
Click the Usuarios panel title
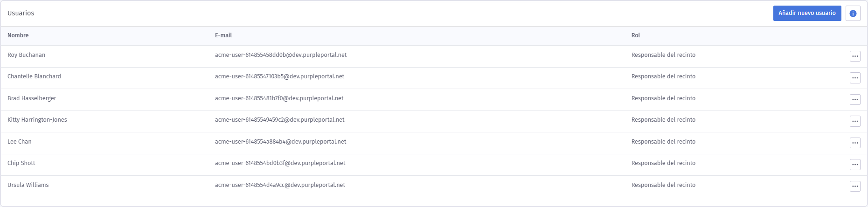point(21,13)
